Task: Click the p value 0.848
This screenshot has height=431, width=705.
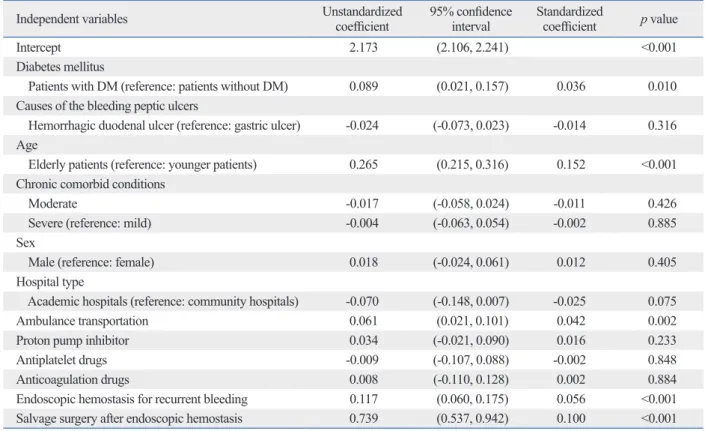Action: 662,360
